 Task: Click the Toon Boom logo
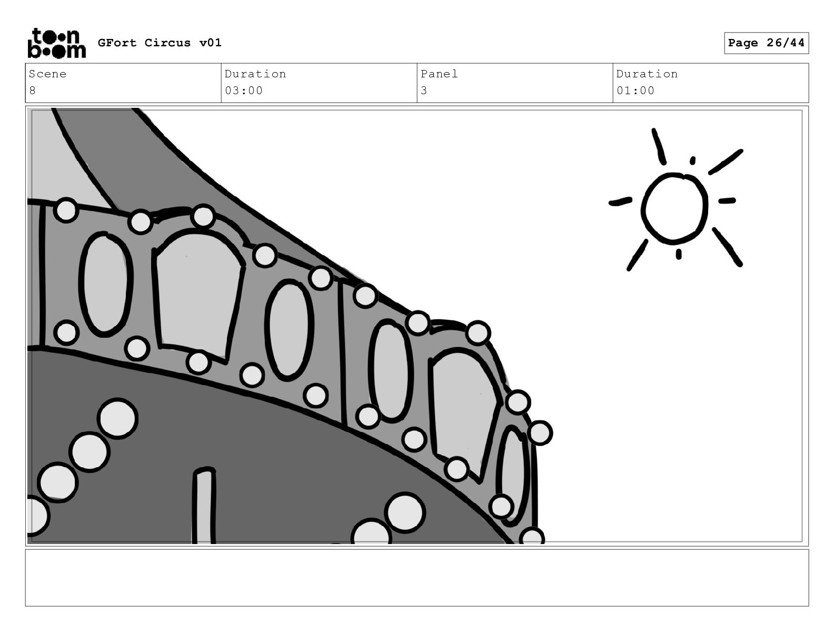click(56, 43)
